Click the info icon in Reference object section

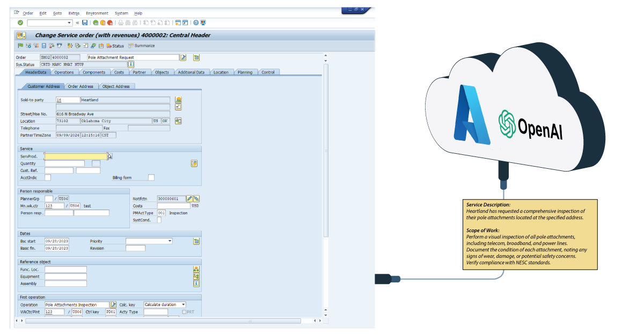[196, 283]
